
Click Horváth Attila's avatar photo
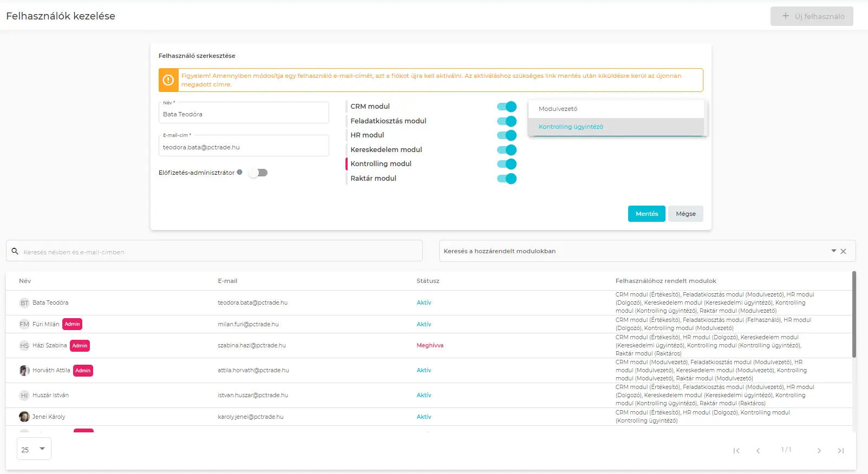(24, 371)
